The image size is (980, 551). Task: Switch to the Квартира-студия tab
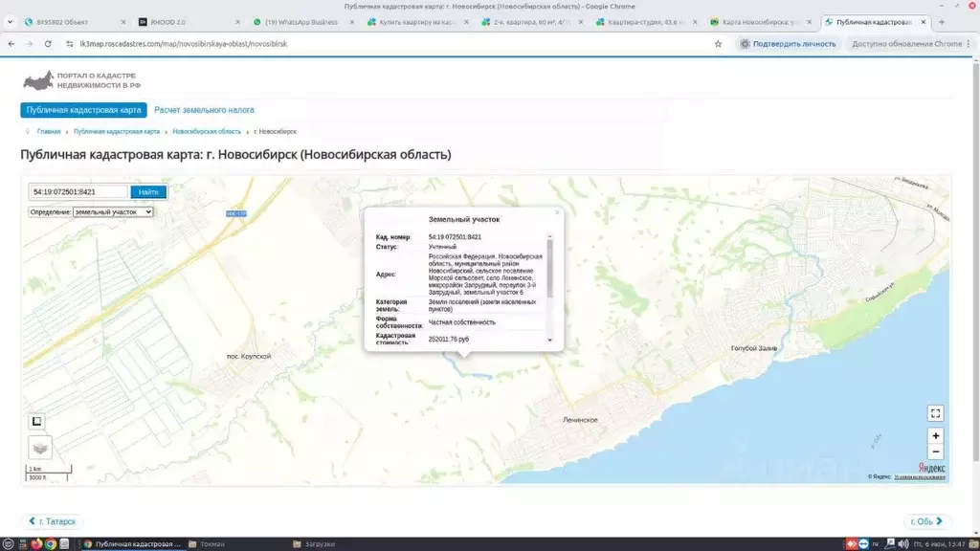645,22
